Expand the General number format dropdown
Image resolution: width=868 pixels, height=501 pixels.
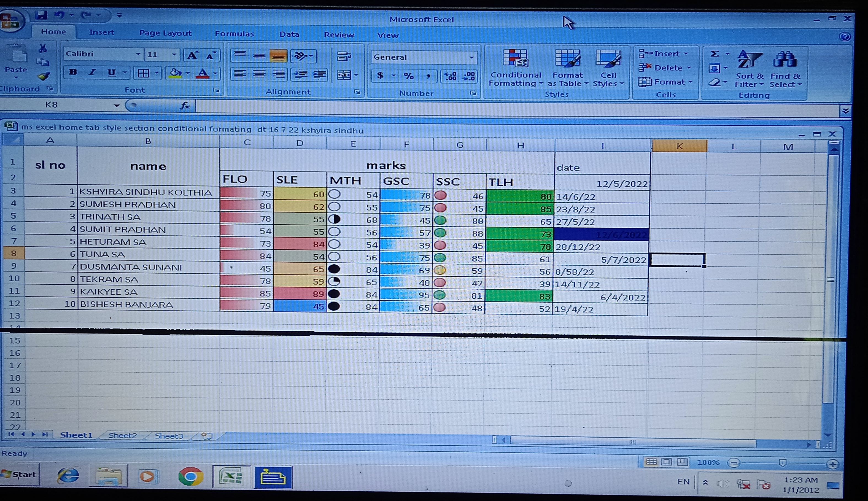coord(472,58)
